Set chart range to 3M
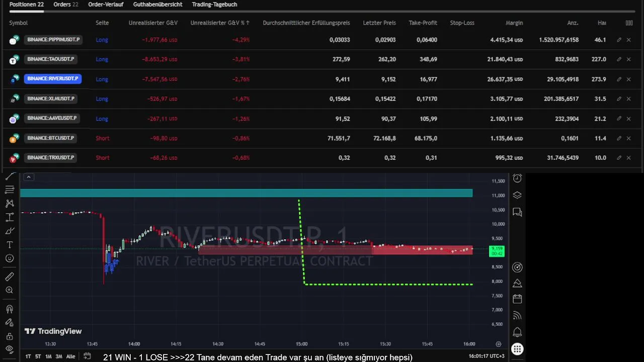The width and height of the screenshot is (644, 362). click(x=59, y=356)
